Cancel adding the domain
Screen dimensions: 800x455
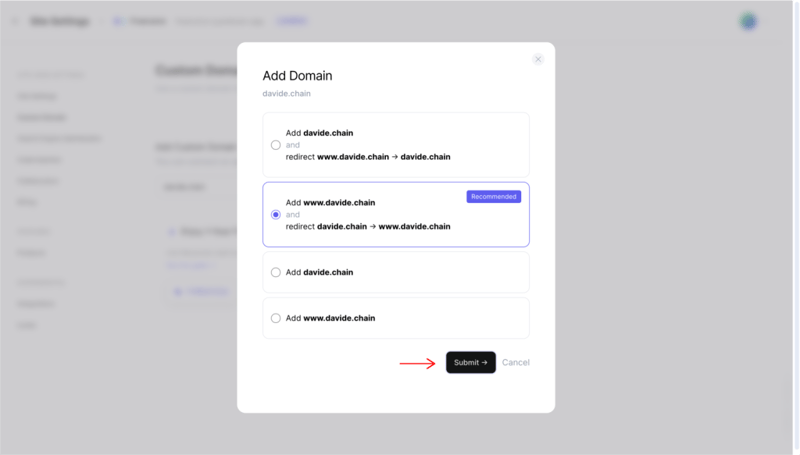pyautogui.click(x=516, y=362)
